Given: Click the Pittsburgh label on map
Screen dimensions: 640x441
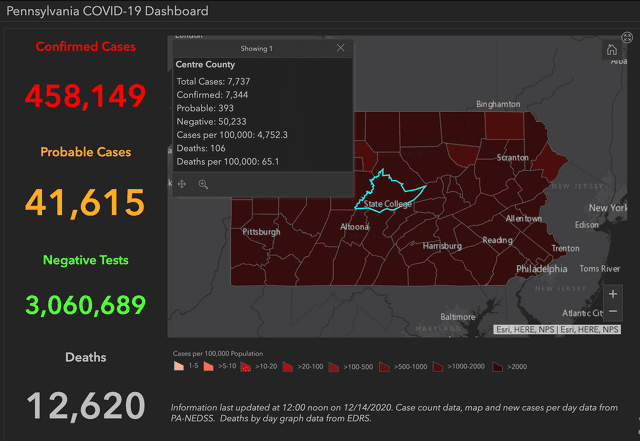Looking at the screenshot, I should click(x=261, y=232).
